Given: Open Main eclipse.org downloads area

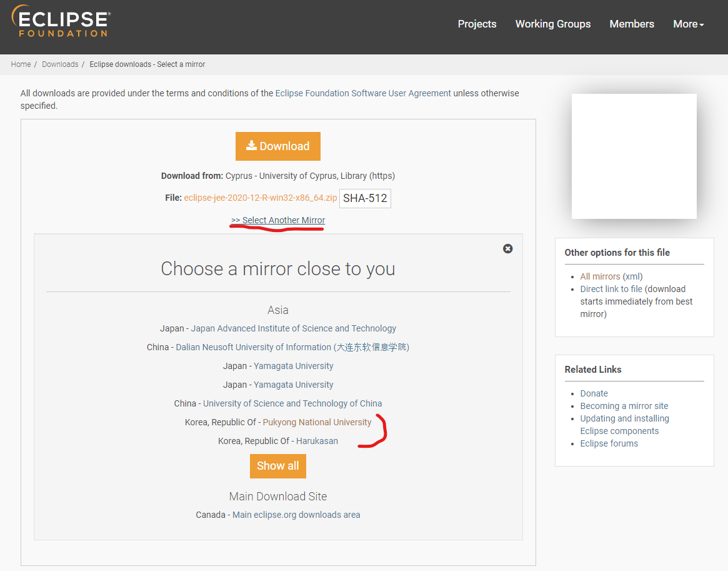Looking at the screenshot, I should click(296, 515).
